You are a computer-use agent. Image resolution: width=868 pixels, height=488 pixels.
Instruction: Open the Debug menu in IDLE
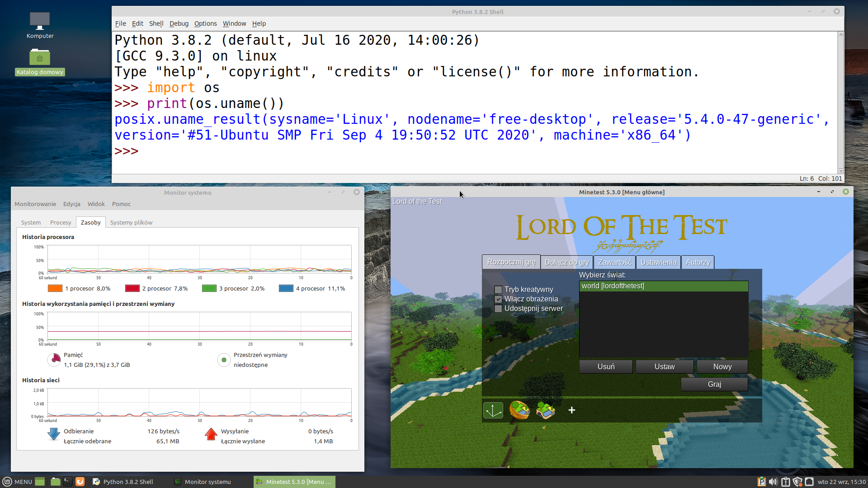tap(179, 23)
